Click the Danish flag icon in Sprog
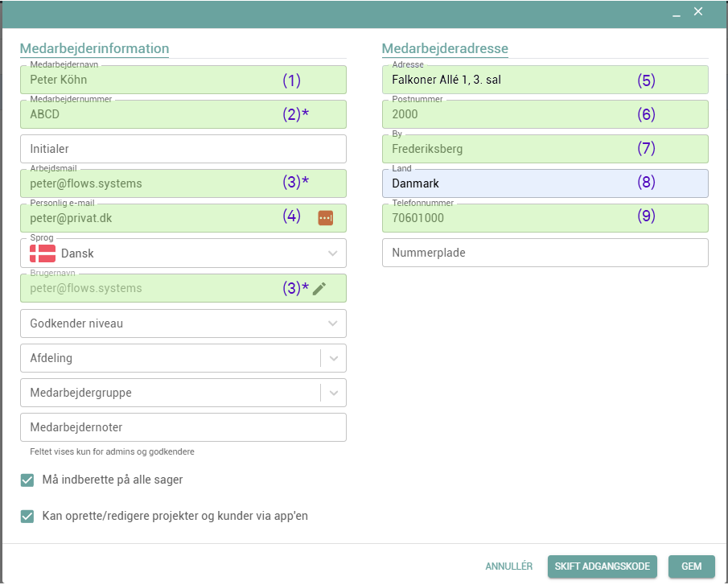Image resolution: width=728 pixels, height=585 pixels. click(42, 253)
